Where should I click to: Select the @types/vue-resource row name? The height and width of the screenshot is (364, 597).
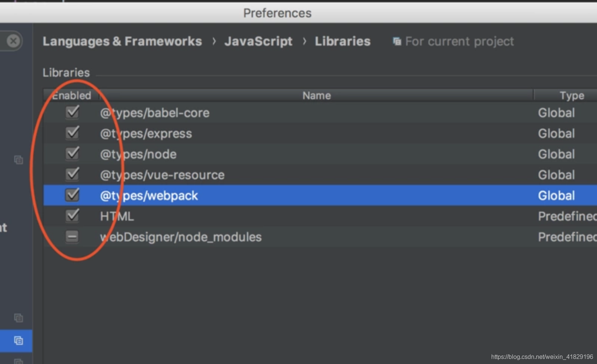(x=162, y=175)
